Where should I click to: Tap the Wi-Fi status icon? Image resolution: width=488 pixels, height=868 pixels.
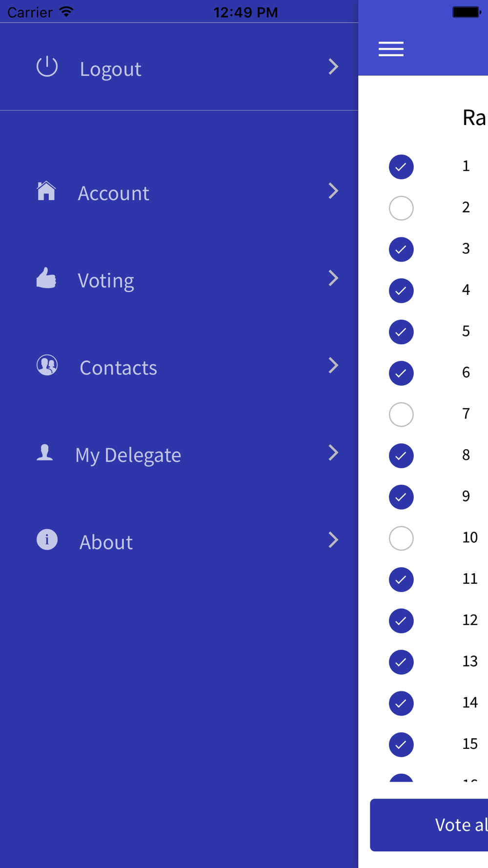(66, 12)
